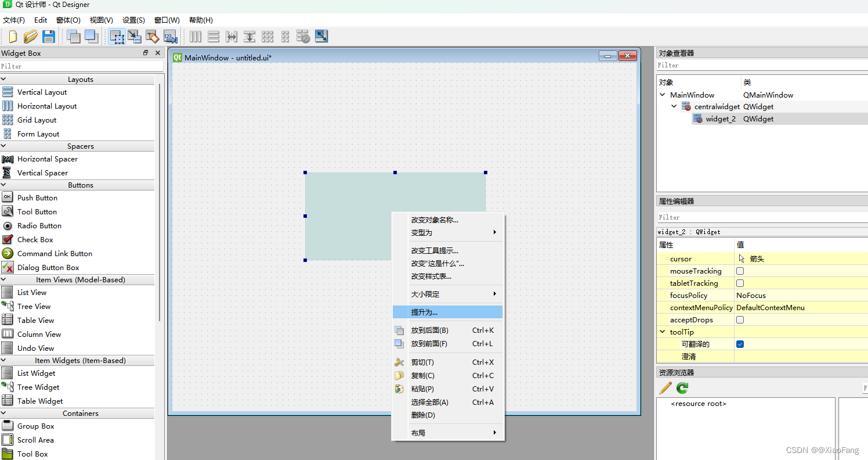Save the form with the Save icon

49,36
